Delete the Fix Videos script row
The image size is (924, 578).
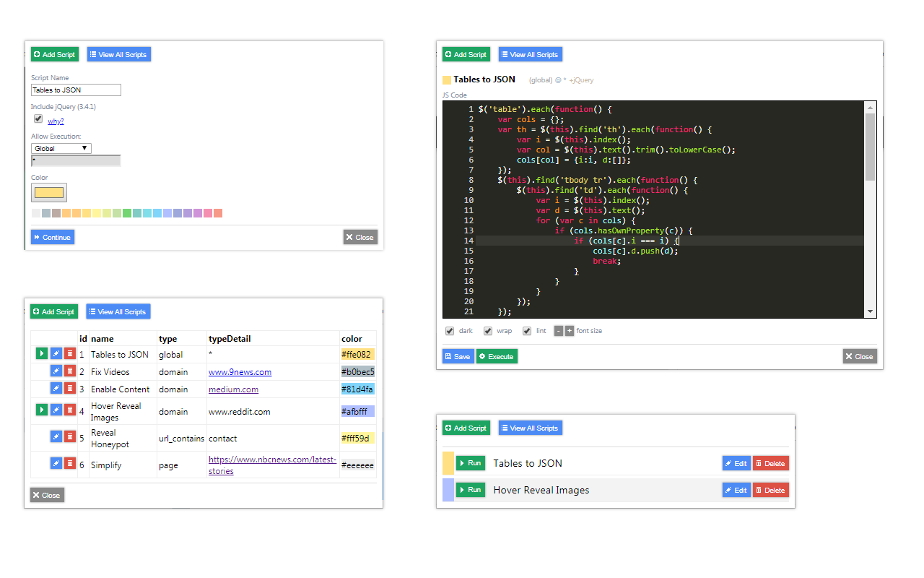coord(70,371)
